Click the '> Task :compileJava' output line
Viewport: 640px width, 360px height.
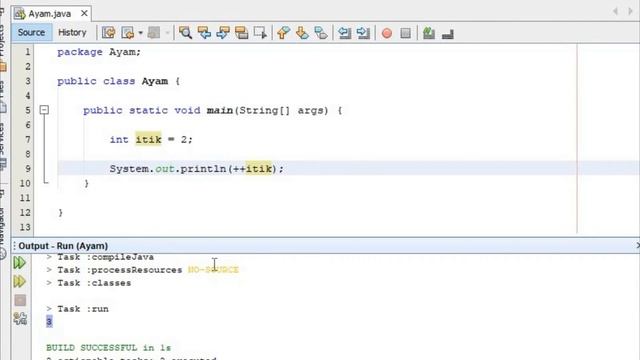tap(100, 257)
